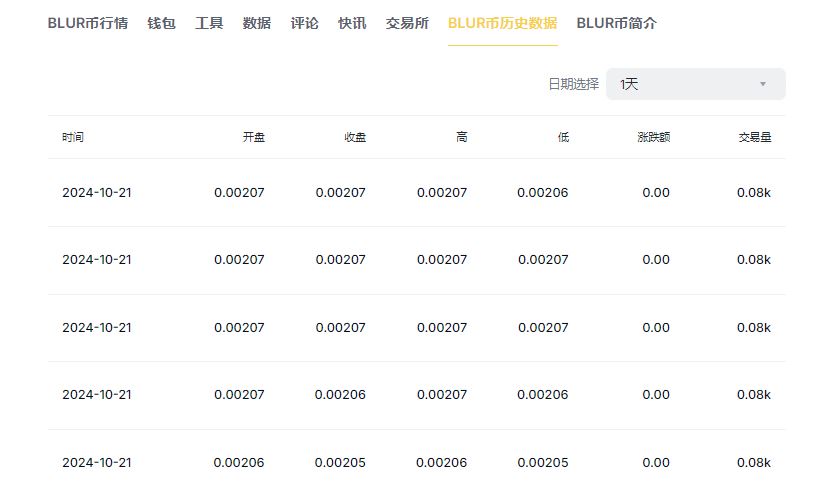This screenshot has height=494, width=824.
Task: Open the BLUR币简介 tab
Action: [x=617, y=23]
